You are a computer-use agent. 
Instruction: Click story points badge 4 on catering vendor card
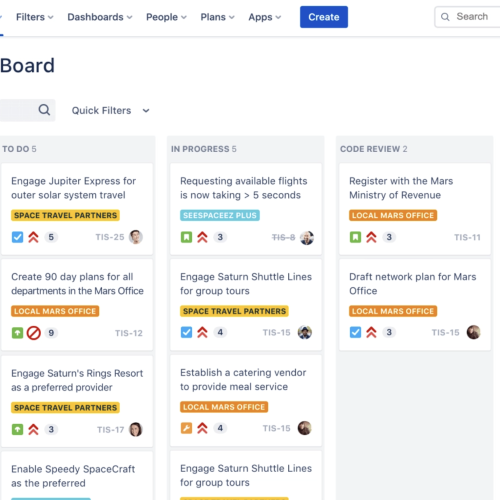(x=220, y=428)
